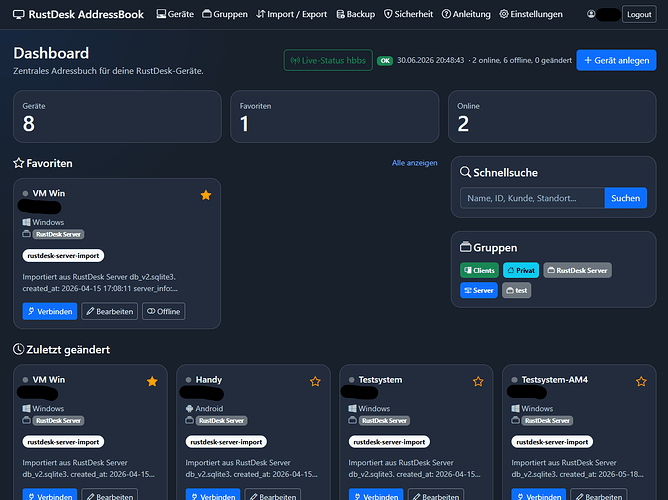Click Bearbeiten on the Testsystem card
668x500 pixels.
pyautogui.click(x=436, y=494)
